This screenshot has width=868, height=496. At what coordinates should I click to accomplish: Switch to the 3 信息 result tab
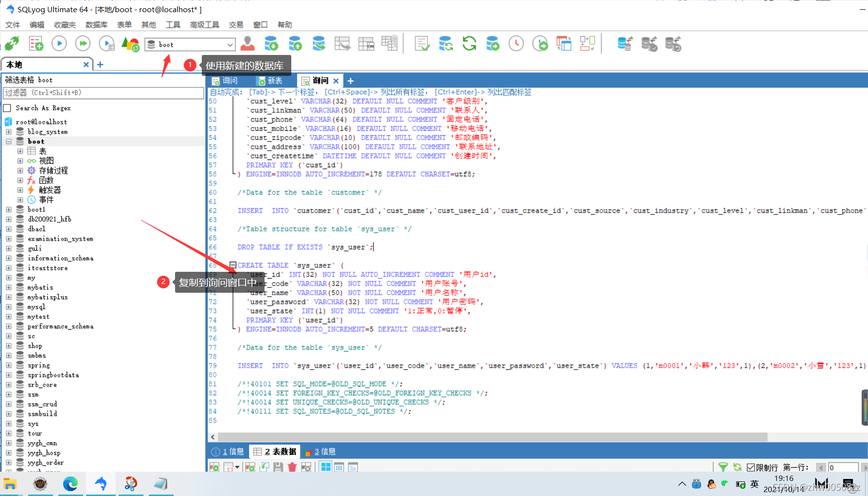tap(320, 452)
